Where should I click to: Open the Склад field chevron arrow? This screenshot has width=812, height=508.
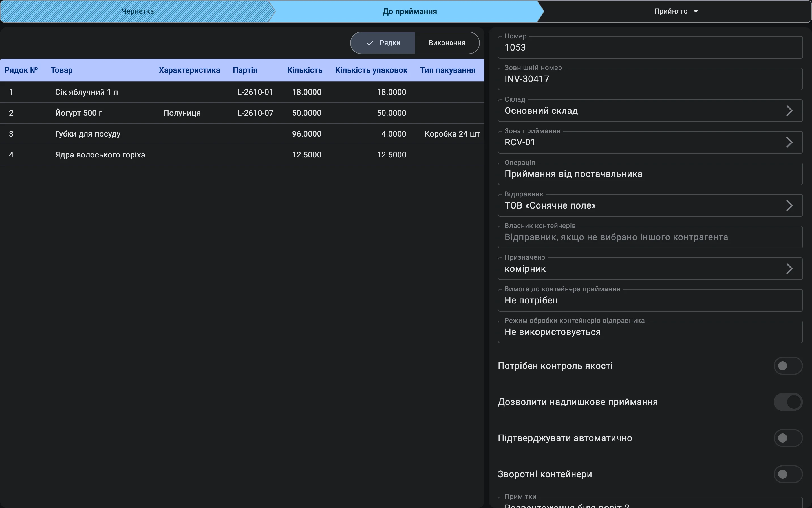[789, 111]
